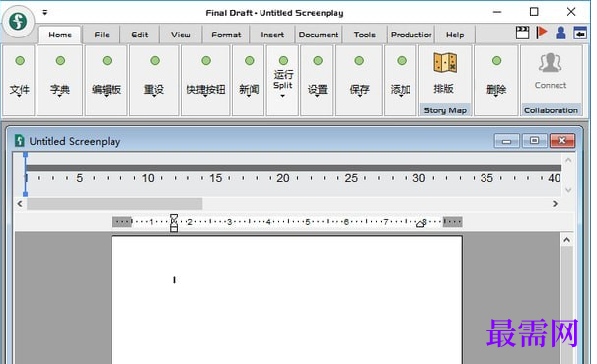
Task: Minimize the Untitled Screenplay document window
Action: (x=506, y=141)
